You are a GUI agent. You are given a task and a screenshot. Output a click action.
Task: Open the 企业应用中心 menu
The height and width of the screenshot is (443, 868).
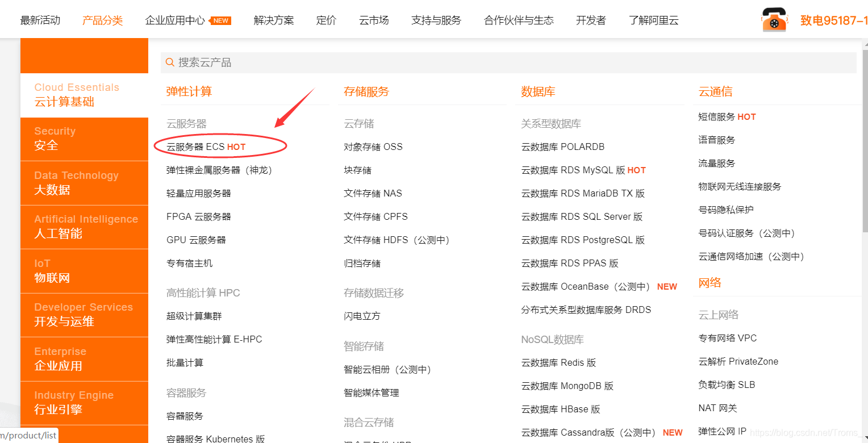175,20
